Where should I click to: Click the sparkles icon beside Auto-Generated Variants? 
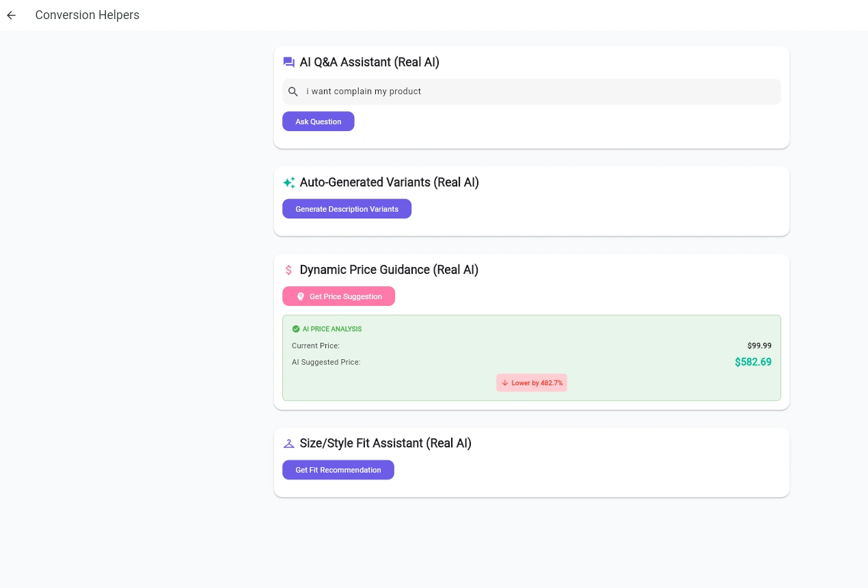click(x=289, y=182)
